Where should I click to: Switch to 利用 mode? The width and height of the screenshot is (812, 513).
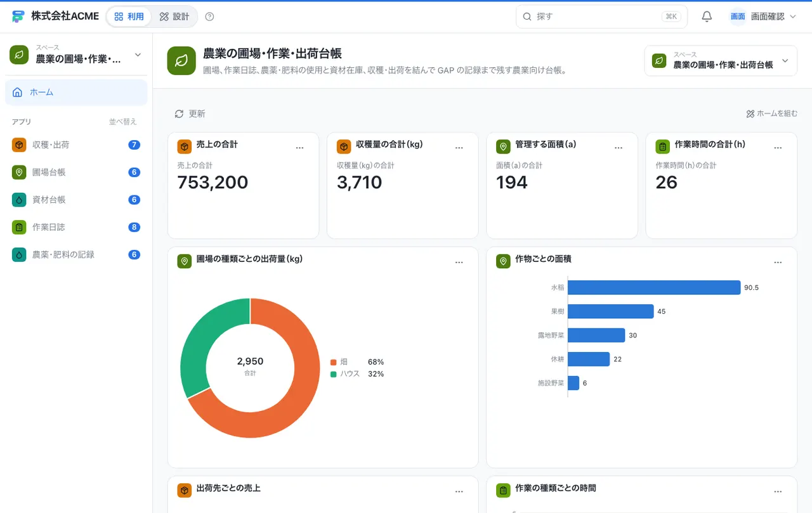pyautogui.click(x=129, y=16)
